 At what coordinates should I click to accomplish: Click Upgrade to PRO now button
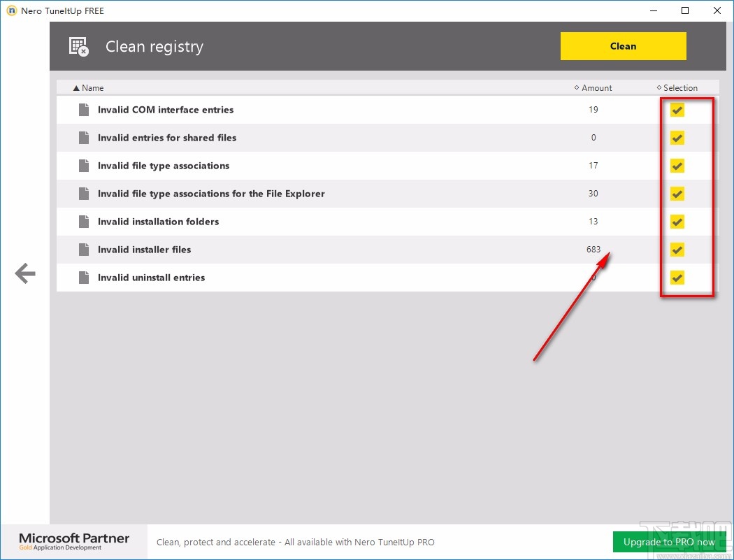(670, 542)
